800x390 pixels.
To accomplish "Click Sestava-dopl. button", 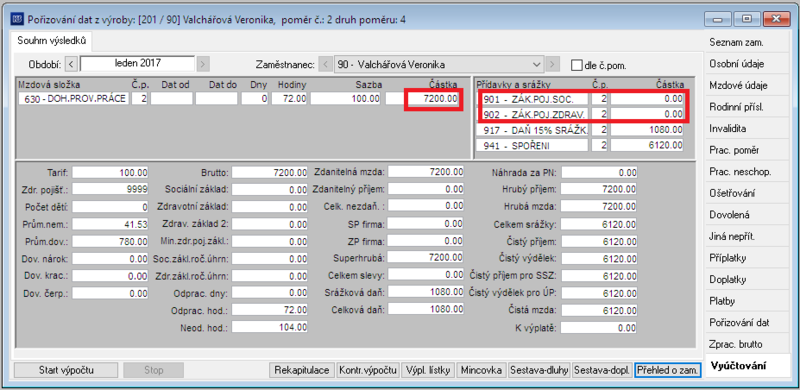I will [x=603, y=370].
